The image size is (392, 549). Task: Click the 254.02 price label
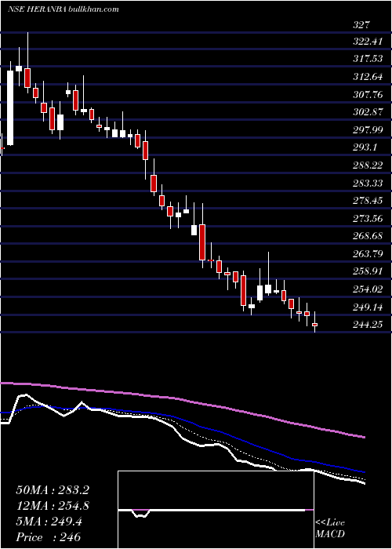368,289
